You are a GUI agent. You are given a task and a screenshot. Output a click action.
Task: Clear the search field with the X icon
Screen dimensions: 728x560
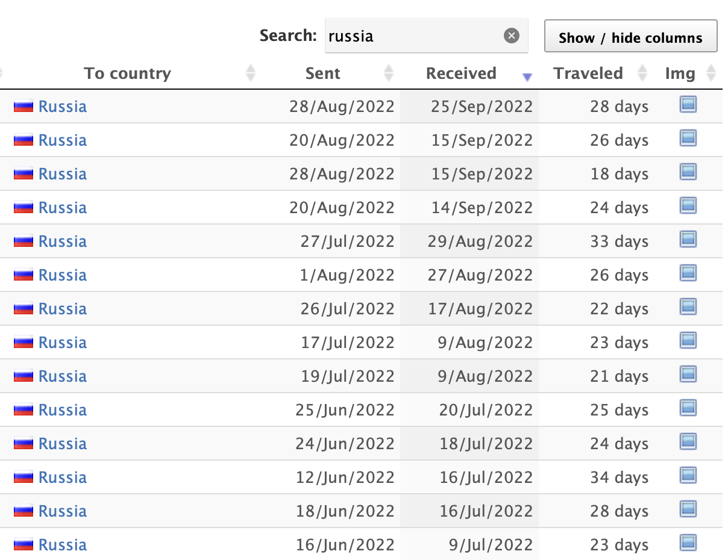coord(511,36)
